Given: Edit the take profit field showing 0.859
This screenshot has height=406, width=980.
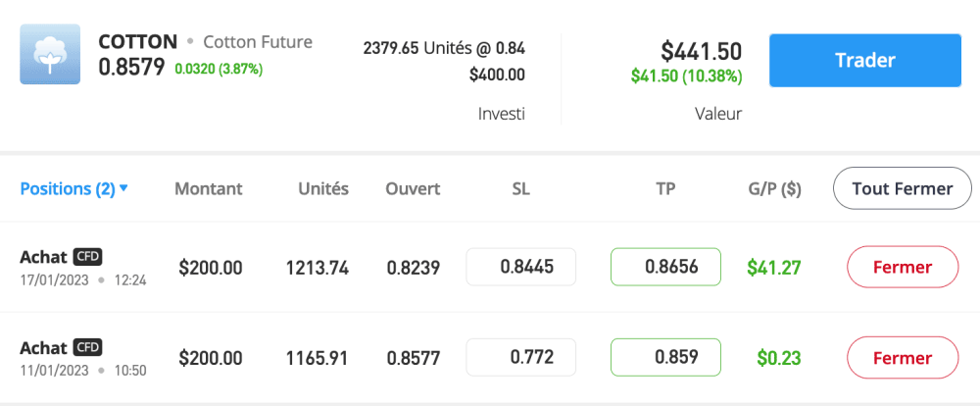Looking at the screenshot, I should pos(665,358).
